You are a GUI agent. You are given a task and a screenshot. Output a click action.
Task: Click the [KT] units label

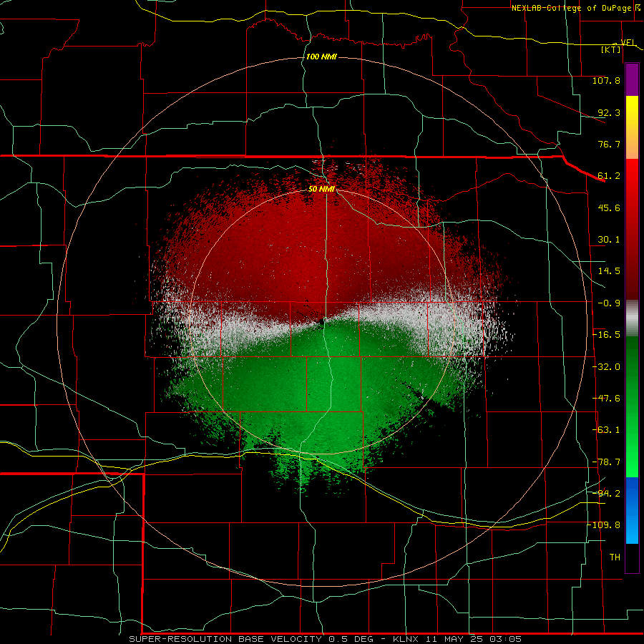(x=611, y=49)
